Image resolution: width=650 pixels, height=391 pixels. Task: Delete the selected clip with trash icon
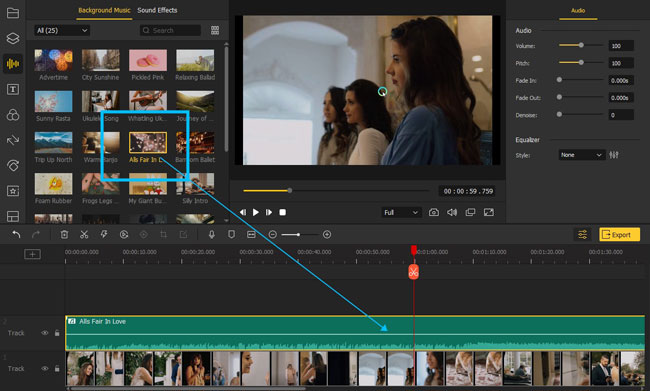64,235
